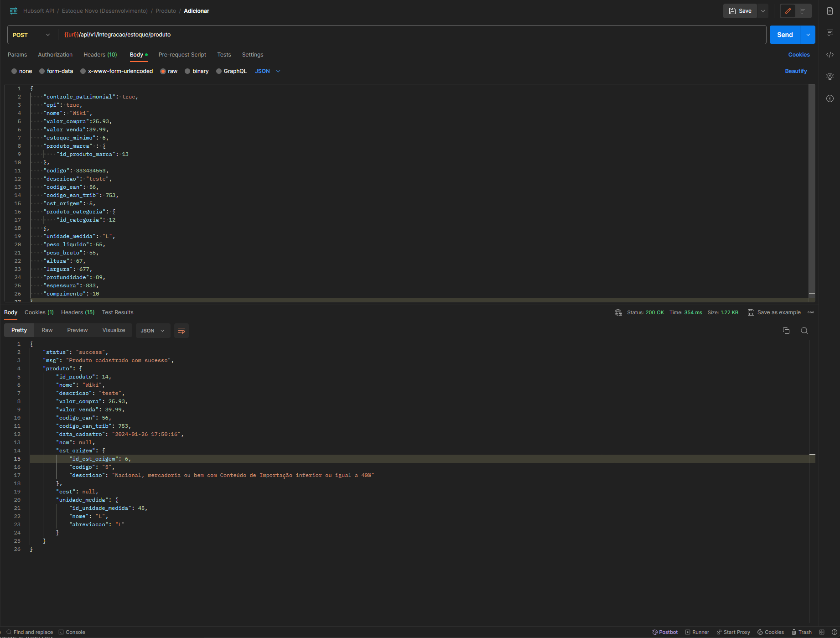Open the POST method dropdown
840x638 pixels.
point(32,35)
